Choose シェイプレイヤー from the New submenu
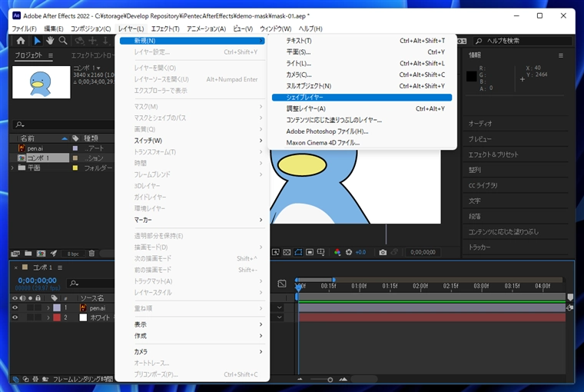The width and height of the screenshot is (584, 392). (x=362, y=98)
